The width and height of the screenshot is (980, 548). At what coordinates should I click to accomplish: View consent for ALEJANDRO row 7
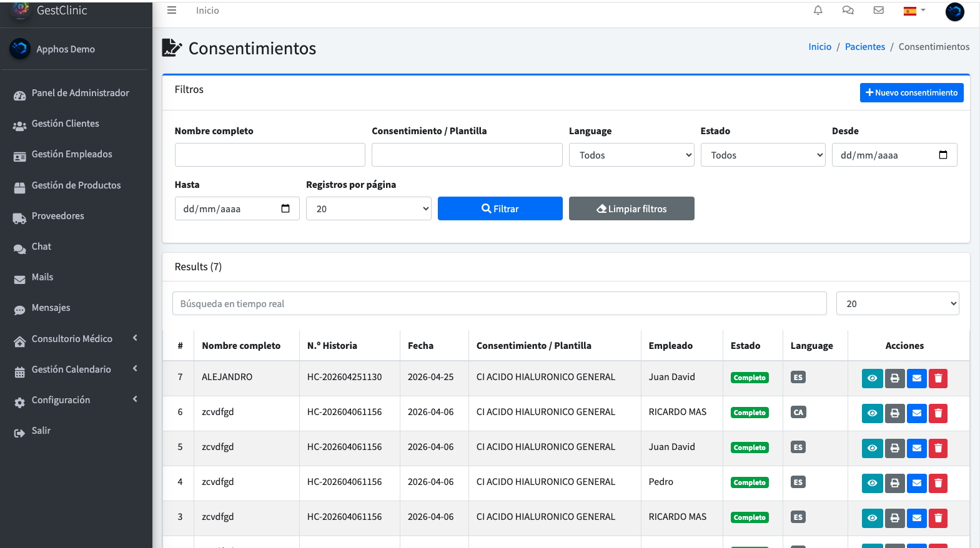[x=872, y=378]
